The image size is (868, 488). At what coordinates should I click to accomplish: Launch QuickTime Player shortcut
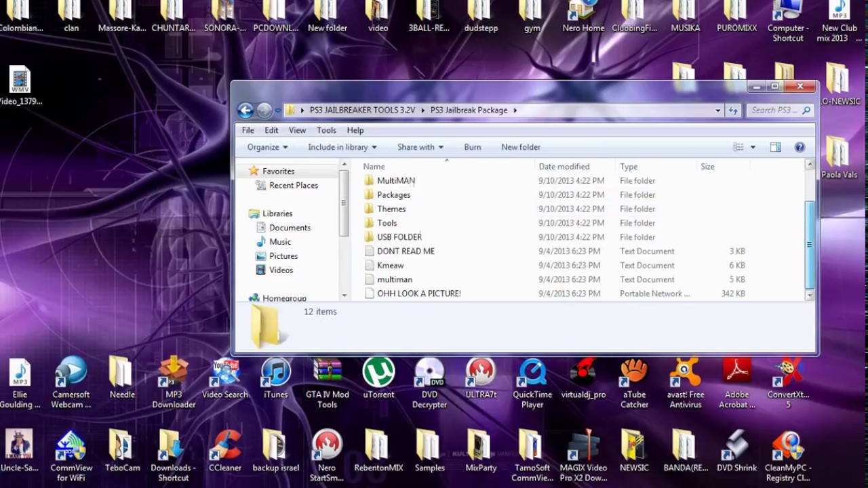pyautogui.click(x=532, y=384)
